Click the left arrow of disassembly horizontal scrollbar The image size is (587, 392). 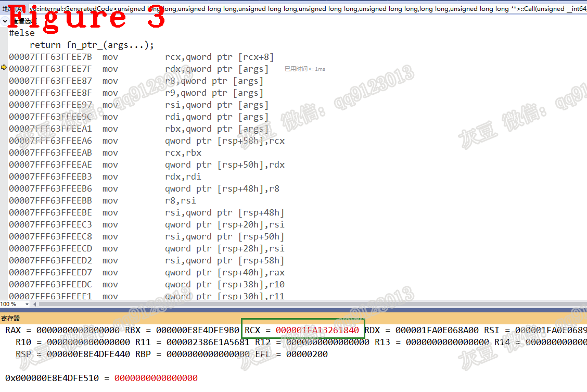(x=34, y=304)
